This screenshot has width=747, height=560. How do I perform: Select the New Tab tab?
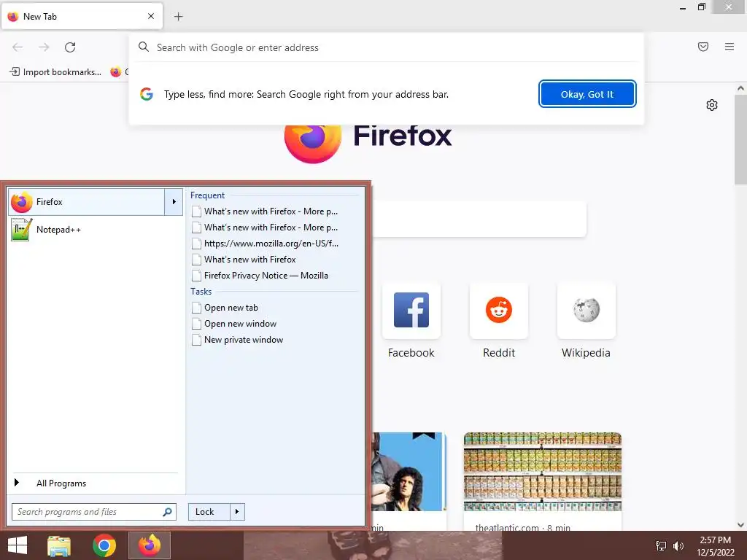coord(82,16)
